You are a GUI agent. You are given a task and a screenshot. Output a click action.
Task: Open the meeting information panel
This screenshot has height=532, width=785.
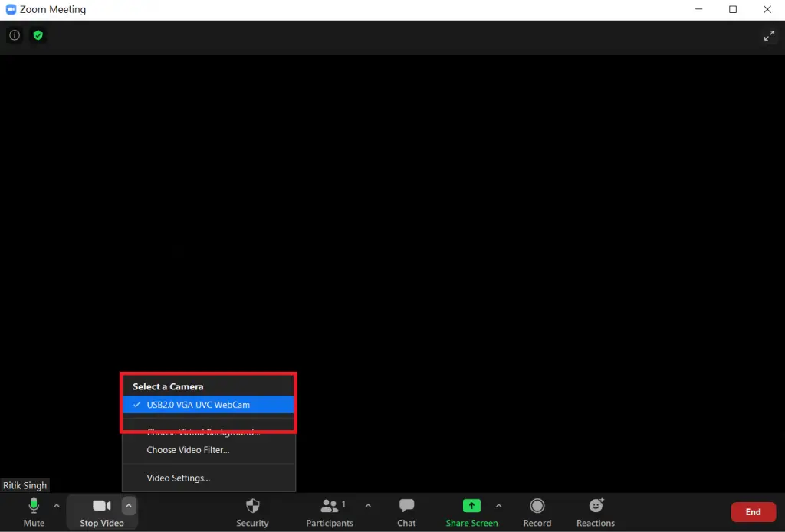pyautogui.click(x=14, y=35)
